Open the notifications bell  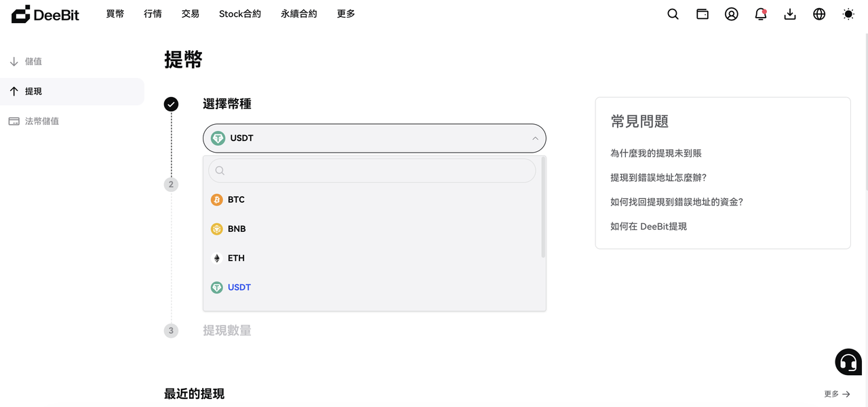click(761, 14)
